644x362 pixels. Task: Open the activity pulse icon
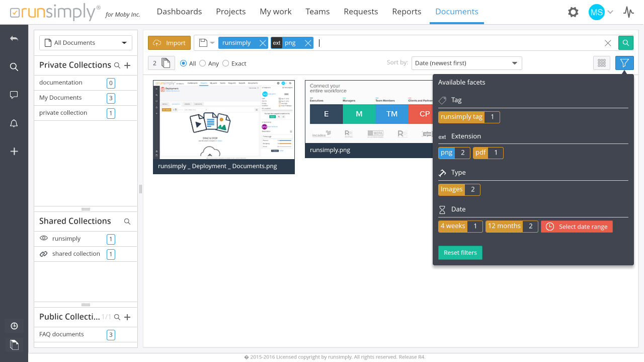click(628, 12)
